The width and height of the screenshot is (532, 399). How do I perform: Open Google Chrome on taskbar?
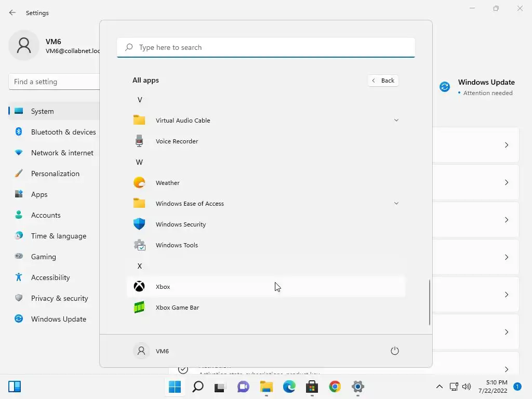tap(335, 387)
